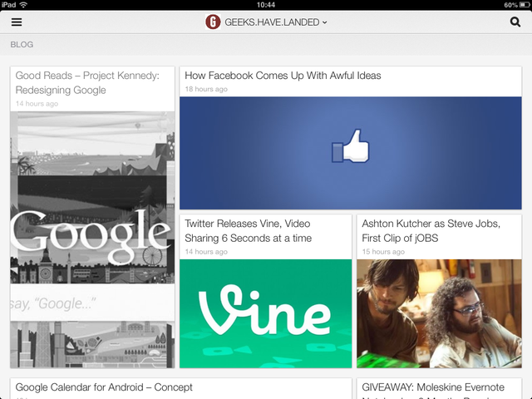
Task: Select the BLOG section label
Action: click(22, 44)
